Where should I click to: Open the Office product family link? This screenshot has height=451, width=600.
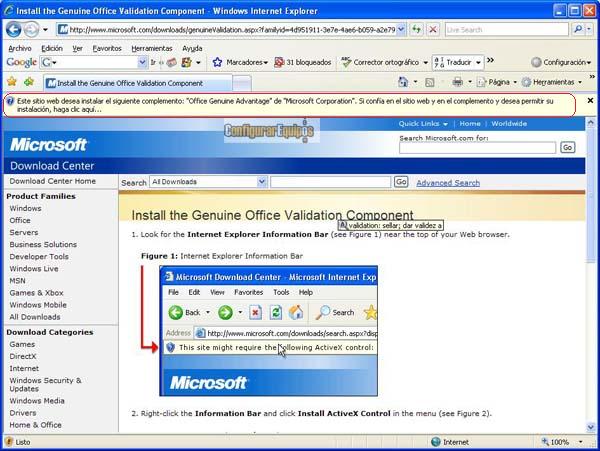[20, 220]
